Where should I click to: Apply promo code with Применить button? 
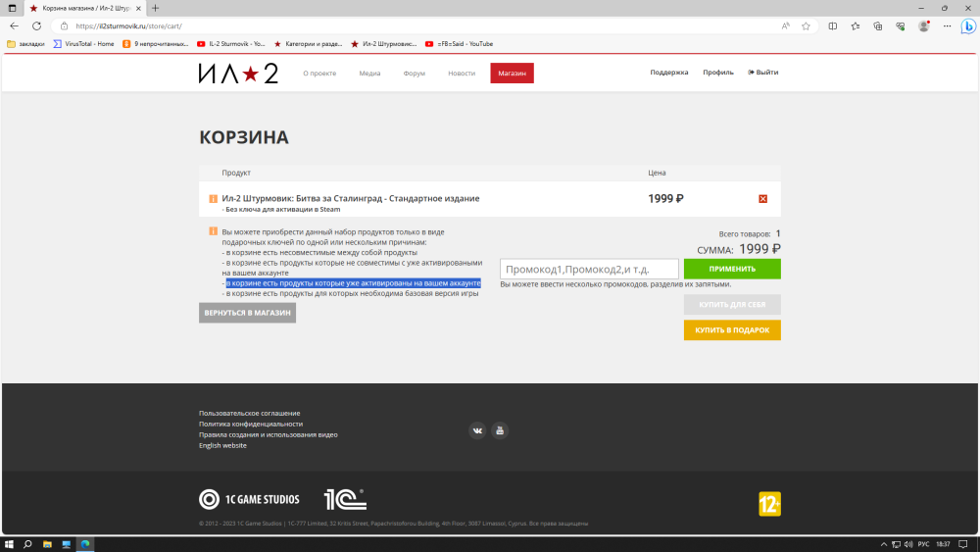(x=732, y=269)
